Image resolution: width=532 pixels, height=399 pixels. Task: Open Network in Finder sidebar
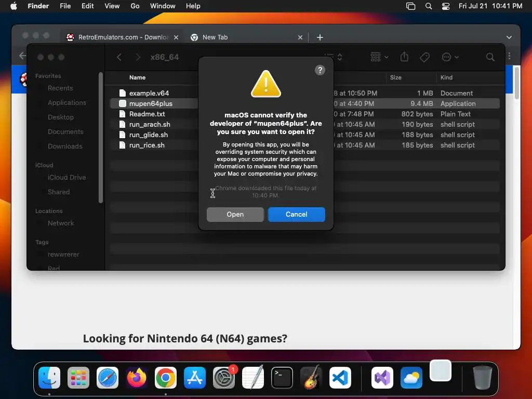click(x=61, y=223)
